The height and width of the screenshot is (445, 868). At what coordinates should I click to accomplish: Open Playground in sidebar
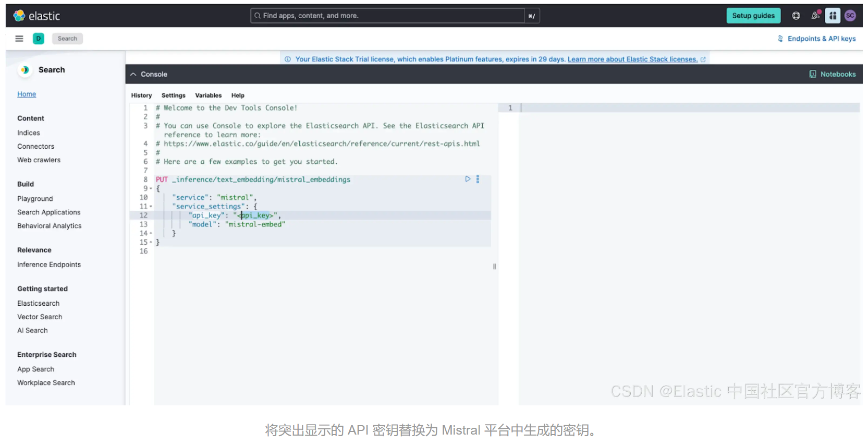tap(35, 199)
